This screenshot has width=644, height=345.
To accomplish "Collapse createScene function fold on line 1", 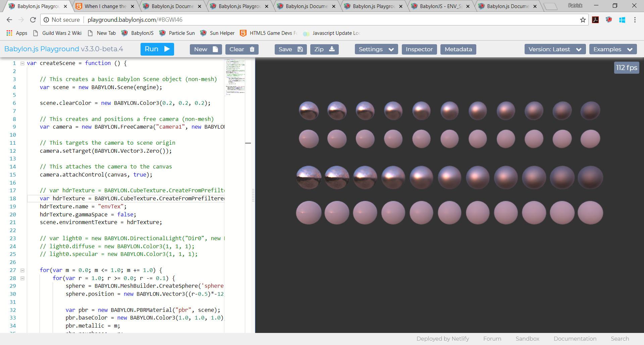I will [x=22, y=63].
